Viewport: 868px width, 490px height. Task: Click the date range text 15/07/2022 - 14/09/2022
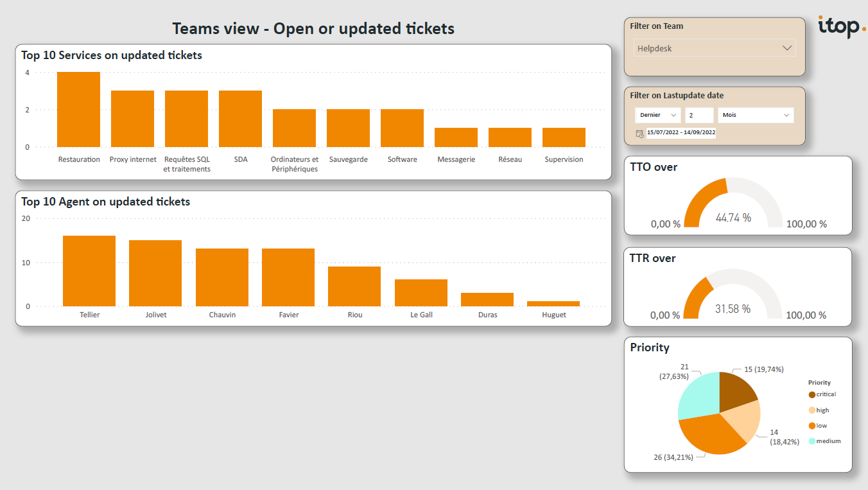pos(681,132)
